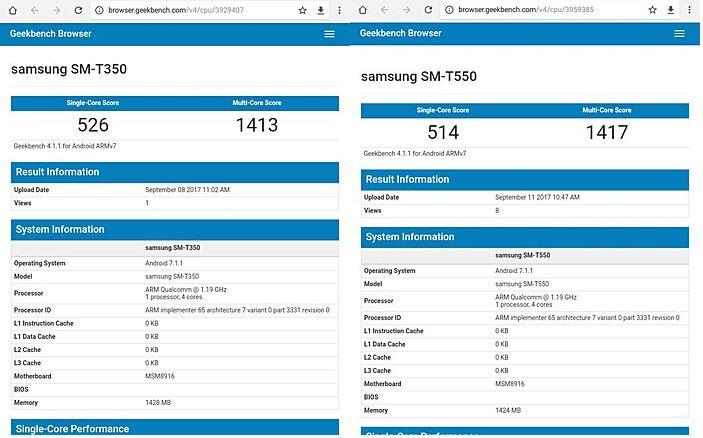Click forward arrow in right browser
Viewport: 703px width, 438px height.
(406, 10)
